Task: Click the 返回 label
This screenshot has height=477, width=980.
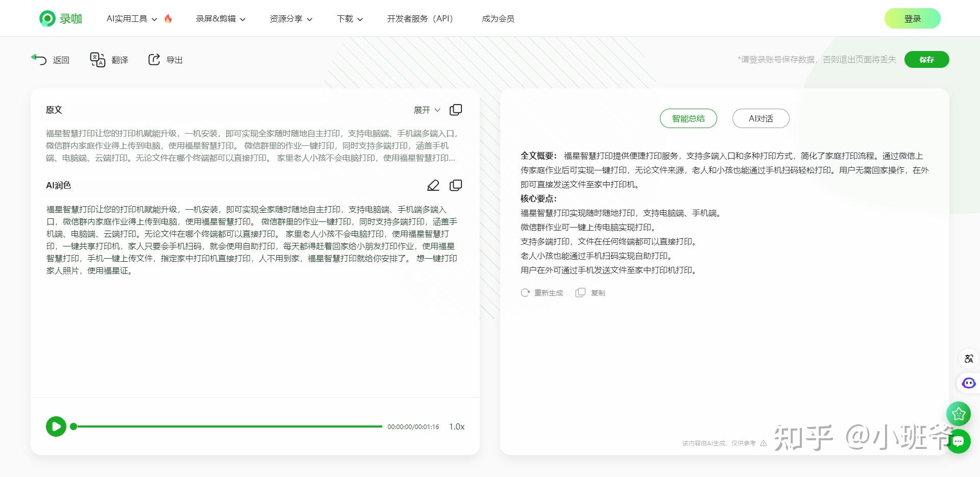Action: (61, 60)
